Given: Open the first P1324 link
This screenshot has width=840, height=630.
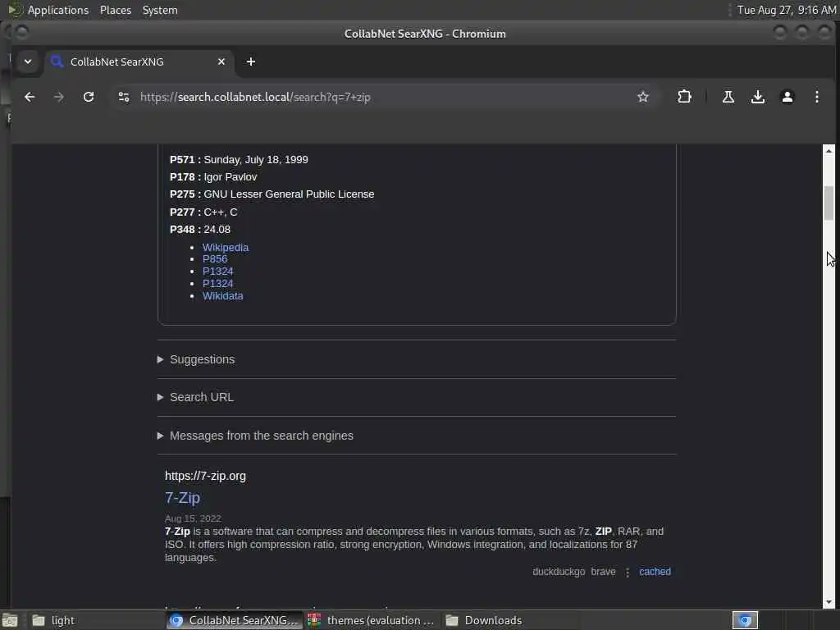Looking at the screenshot, I should tap(217, 271).
